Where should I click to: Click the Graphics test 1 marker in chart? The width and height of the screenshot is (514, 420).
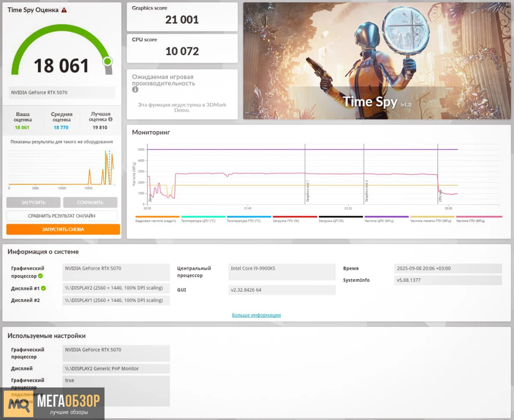click(307, 191)
